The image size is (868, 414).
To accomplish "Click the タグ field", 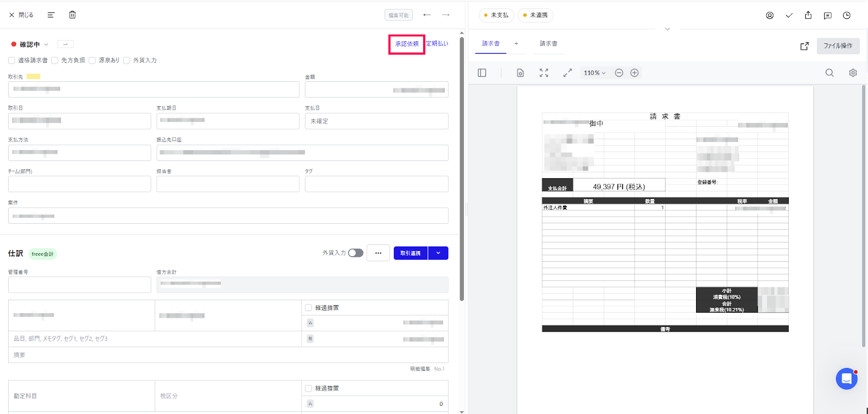I will point(376,184).
